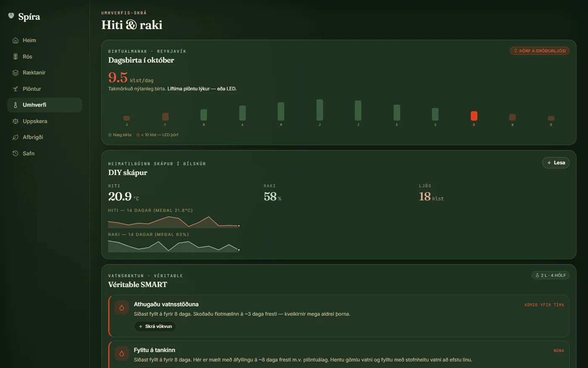Click the Skrá vökvun button

[x=155, y=326]
